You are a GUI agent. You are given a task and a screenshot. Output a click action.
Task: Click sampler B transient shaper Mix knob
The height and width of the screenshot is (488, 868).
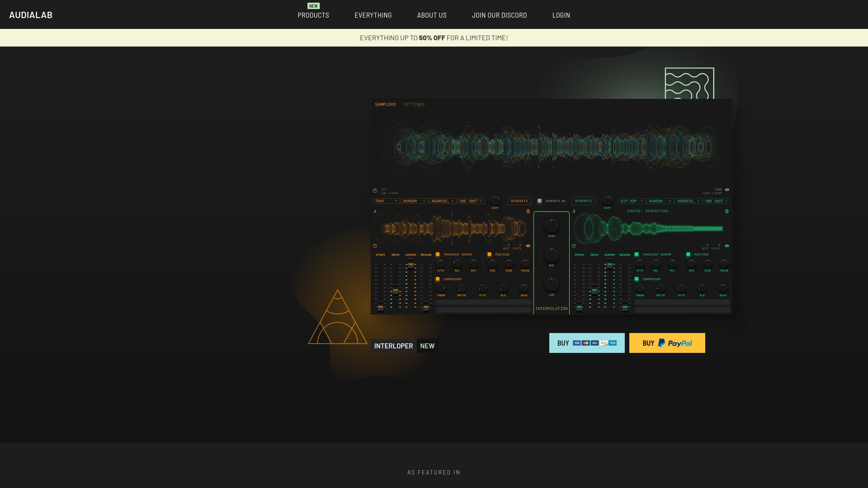672,263
